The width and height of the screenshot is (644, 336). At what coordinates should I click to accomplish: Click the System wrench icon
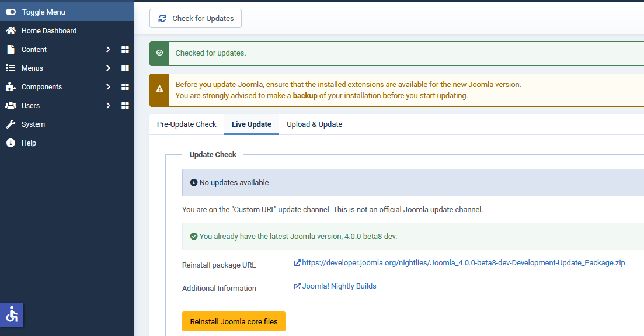[x=11, y=124]
